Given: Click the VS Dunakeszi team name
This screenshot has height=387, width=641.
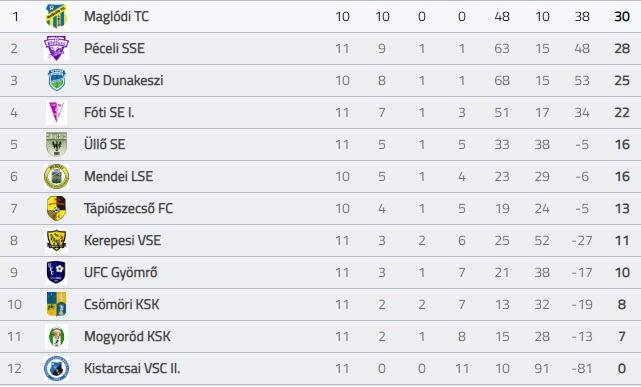Looking at the screenshot, I should [x=123, y=80].
